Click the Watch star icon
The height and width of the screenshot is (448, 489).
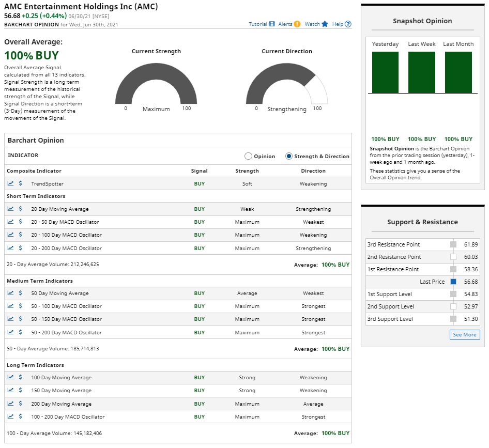[x=325, y=24]
